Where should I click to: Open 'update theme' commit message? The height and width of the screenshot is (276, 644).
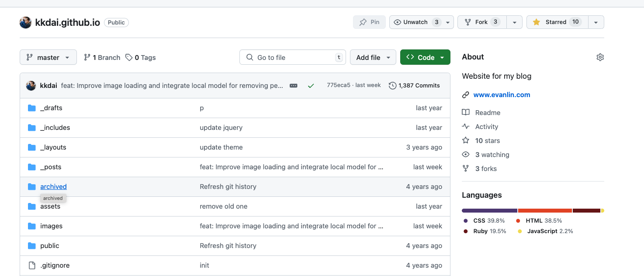point(221,147)
